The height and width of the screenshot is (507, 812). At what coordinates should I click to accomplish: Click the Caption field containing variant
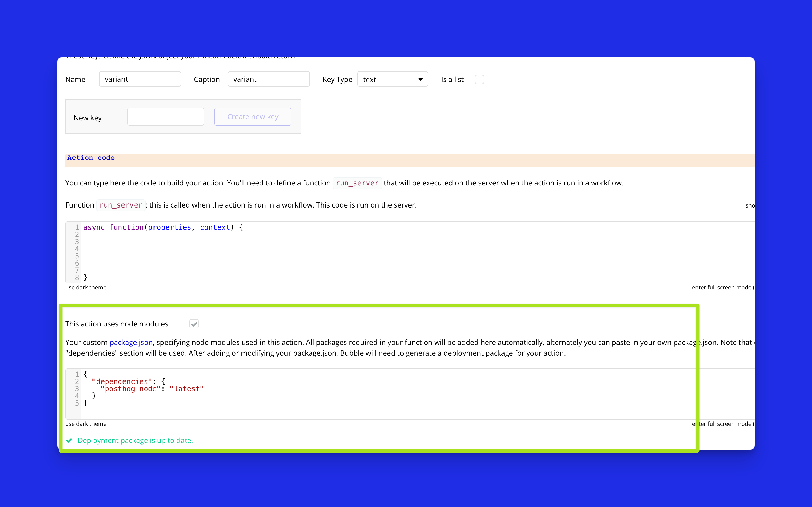point(268,79)
